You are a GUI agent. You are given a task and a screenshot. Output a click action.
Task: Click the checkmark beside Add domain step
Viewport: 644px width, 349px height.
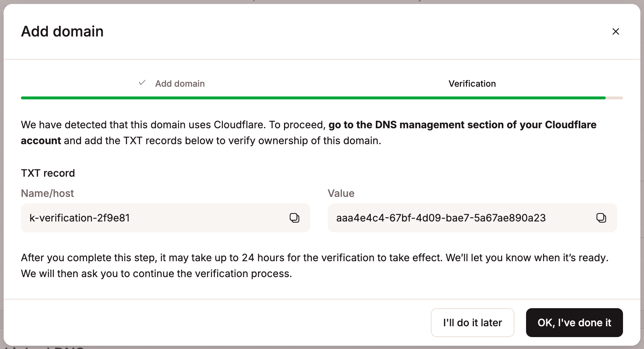pyautogui.click(x=141, y=83)
